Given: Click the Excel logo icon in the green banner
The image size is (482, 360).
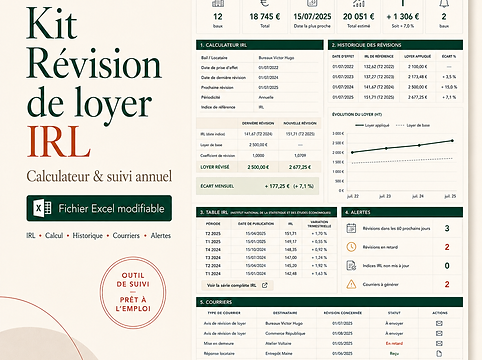Looking at the screenshot, I should point(42,208).
